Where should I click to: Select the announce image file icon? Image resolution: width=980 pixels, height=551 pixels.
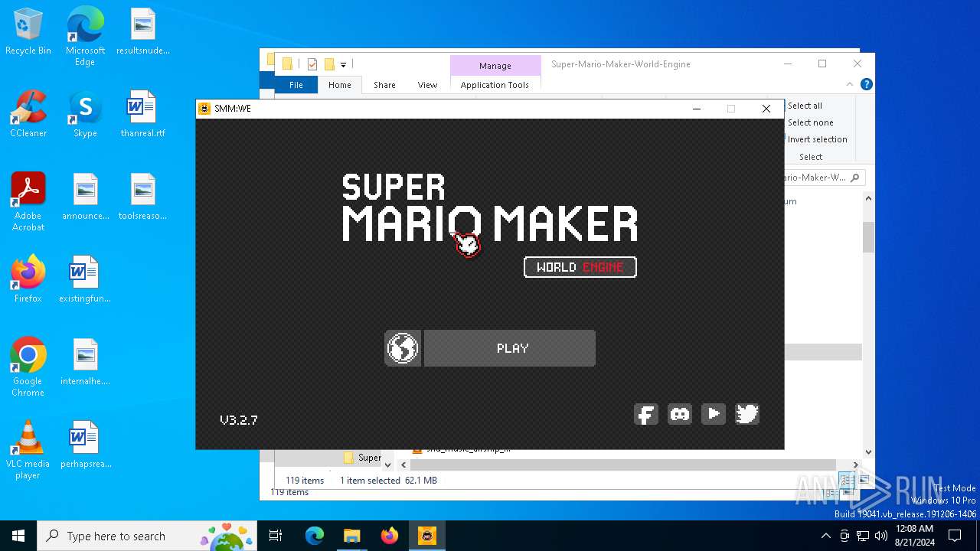click(85, 197)
